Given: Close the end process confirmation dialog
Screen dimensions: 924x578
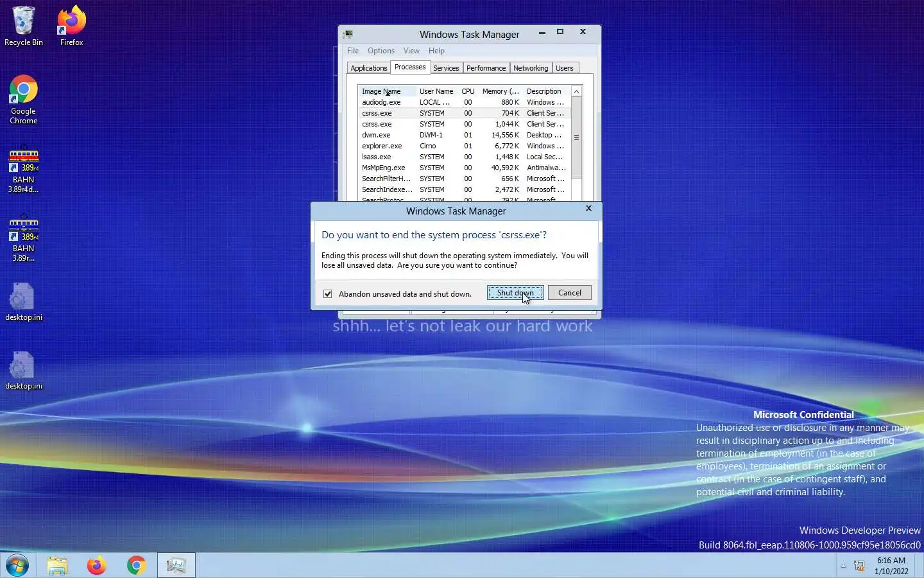Looking at the screenshot, I should [x=588, y=209].
